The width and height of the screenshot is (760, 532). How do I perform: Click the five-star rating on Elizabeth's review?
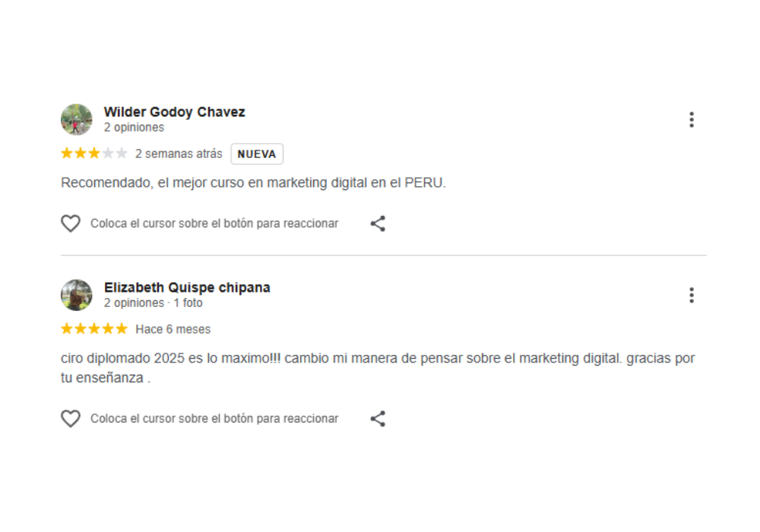click(x=94, y=329)
